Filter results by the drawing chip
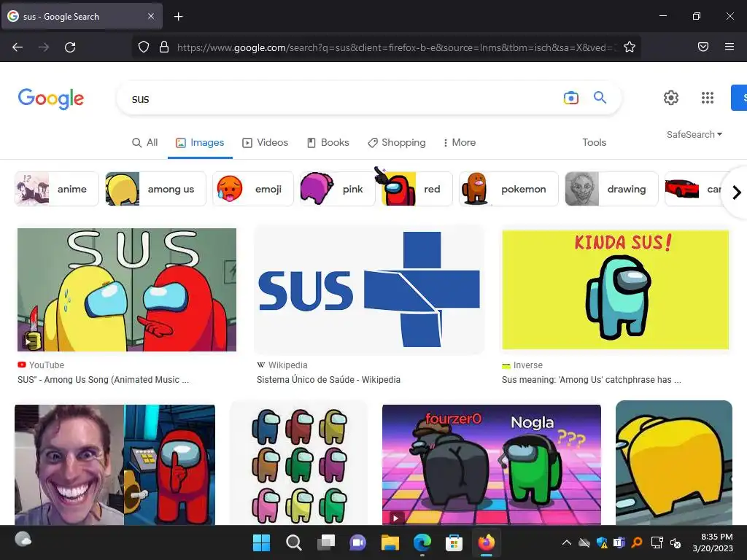The image size is (747, 560). [612, 189]
